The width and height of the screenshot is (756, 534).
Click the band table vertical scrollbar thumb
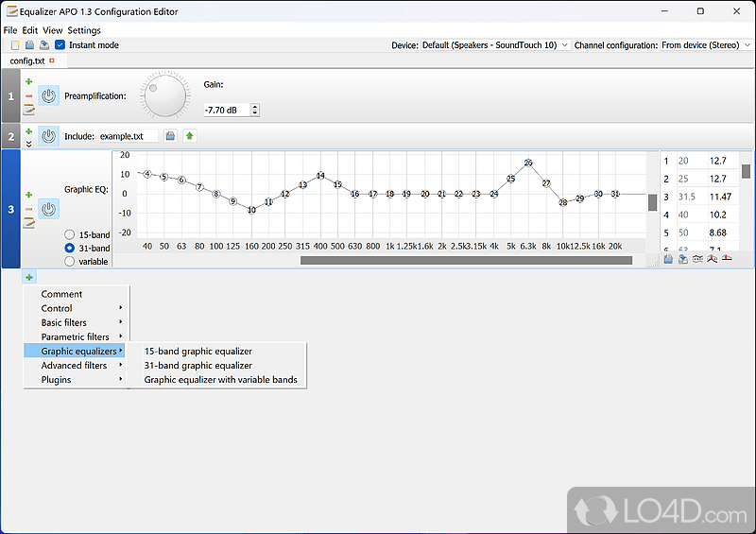pos(746,171)
